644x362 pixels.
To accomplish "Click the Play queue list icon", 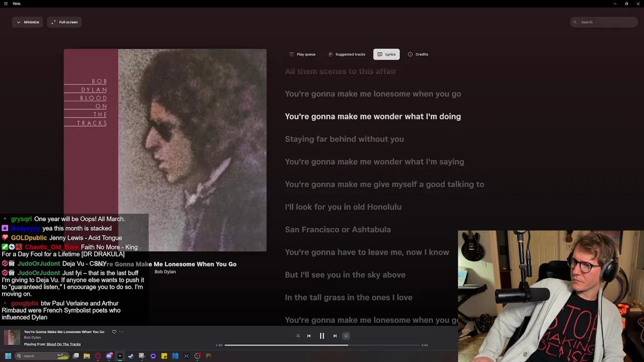I will point(291,54).
